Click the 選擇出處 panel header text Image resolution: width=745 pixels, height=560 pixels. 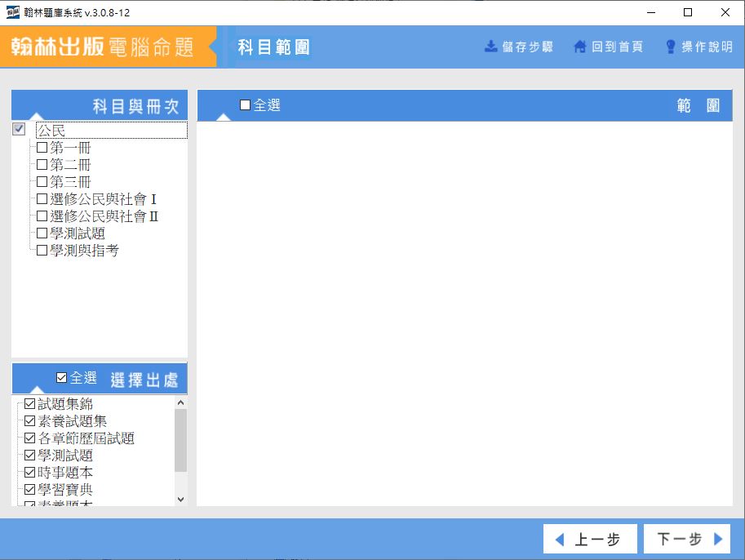144,380
